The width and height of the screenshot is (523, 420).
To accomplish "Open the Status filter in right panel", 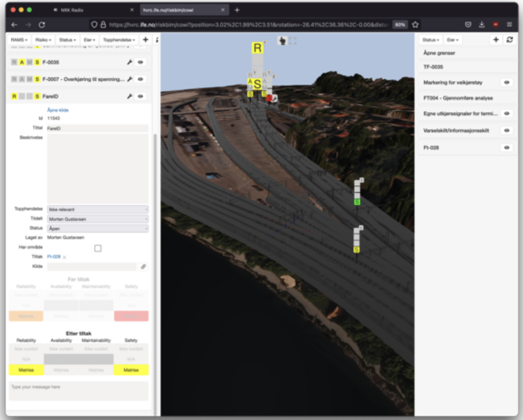I will point(431,40).
